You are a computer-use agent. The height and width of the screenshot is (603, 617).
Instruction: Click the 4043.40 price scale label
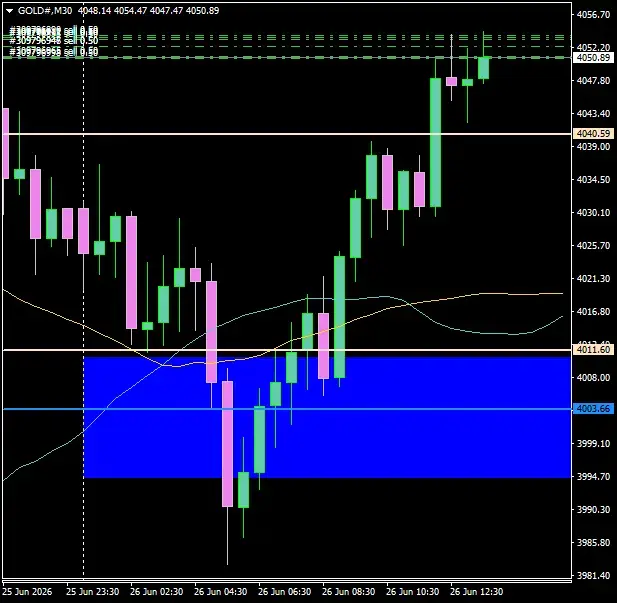pos(593,113)
